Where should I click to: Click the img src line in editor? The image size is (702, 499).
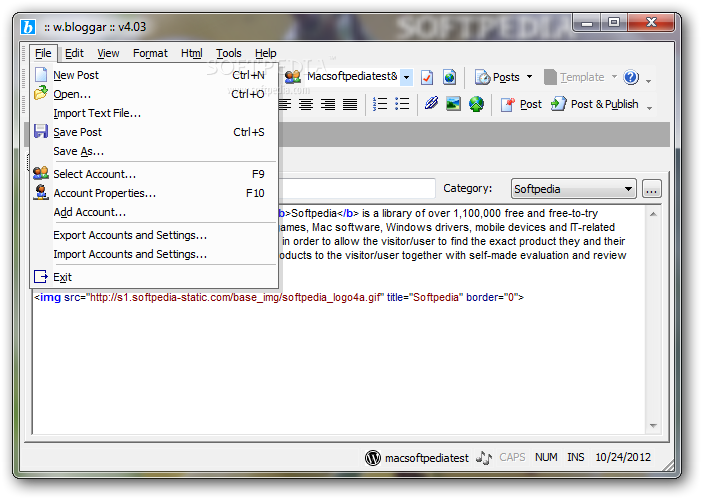tap(279, 297)
